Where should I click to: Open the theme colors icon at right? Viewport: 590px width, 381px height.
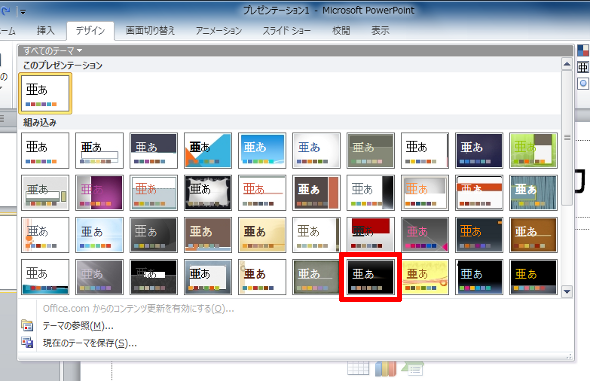coord(583,50)
